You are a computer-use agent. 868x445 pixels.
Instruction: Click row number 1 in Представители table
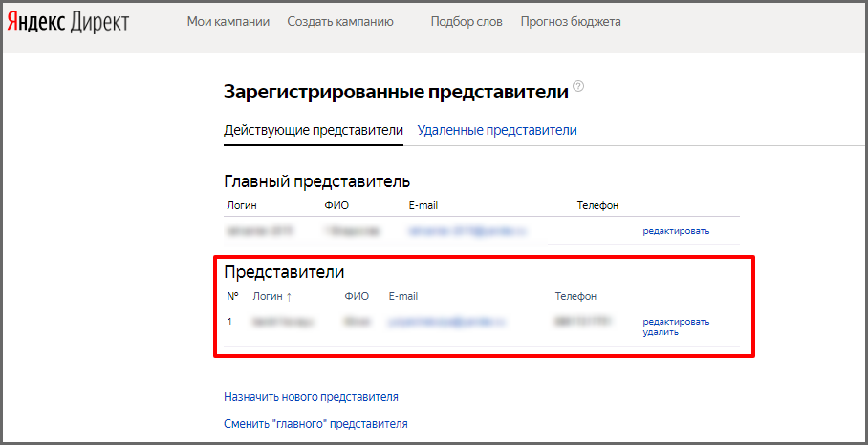click(229, 321)
